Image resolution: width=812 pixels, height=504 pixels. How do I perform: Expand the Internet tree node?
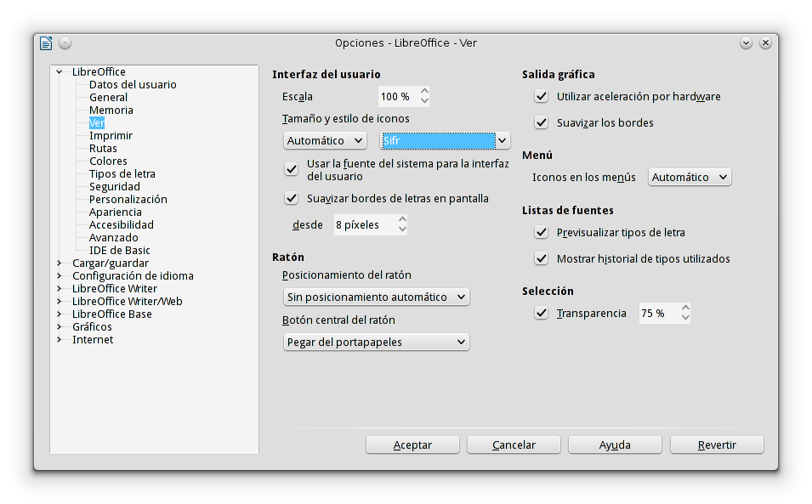[60, 339]
